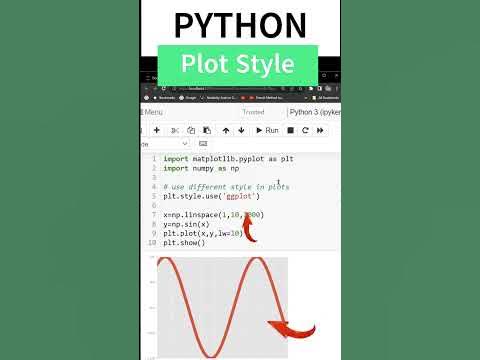Run the current notebook cell
Viewport: 480px width, 360px height.
click(x=267, y=130)
